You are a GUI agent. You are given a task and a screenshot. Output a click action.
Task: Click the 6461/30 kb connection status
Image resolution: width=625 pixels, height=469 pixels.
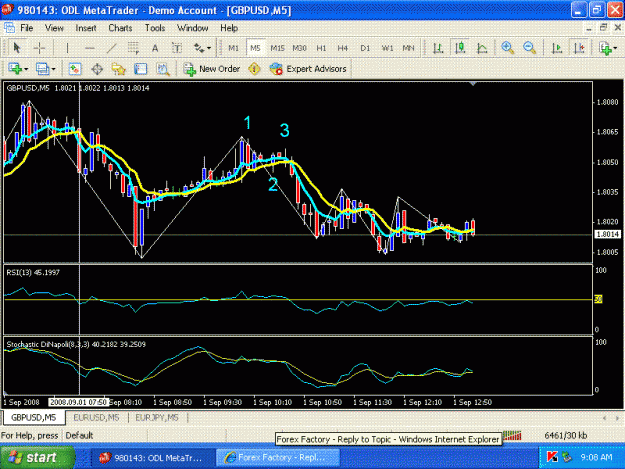click(x=566, y=436)
